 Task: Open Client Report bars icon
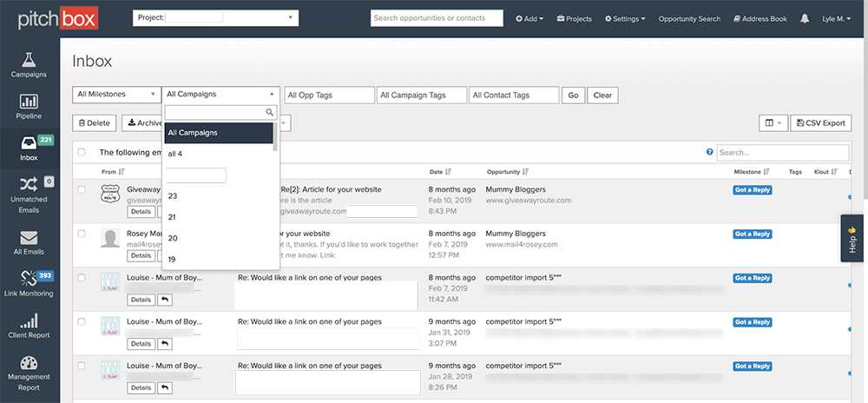point(29,320)
